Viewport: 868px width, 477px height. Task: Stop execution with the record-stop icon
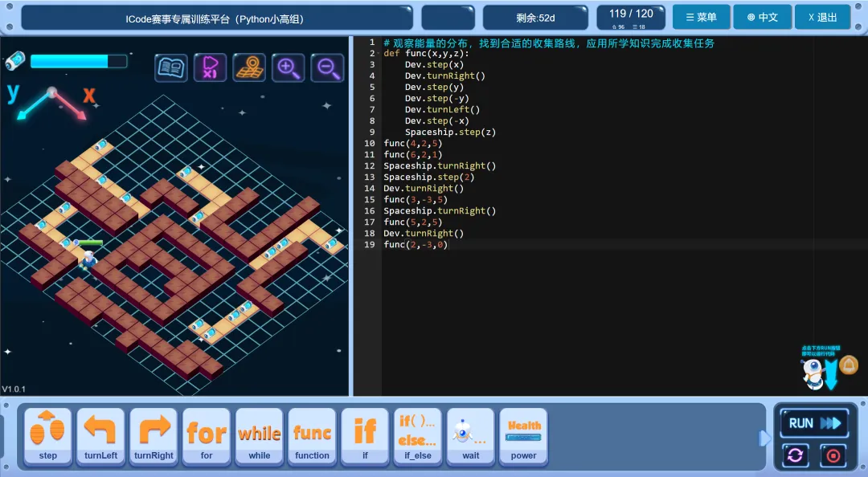[x=833, y=455]
